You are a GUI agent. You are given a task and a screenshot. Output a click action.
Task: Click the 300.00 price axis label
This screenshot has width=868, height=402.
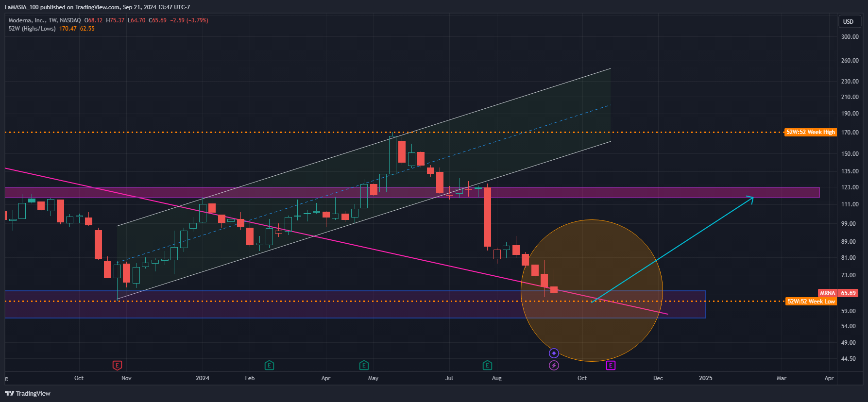point(850,37)
